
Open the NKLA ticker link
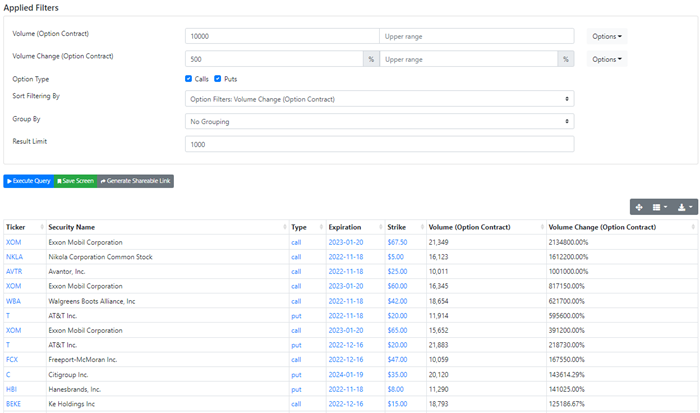point(14,257)
